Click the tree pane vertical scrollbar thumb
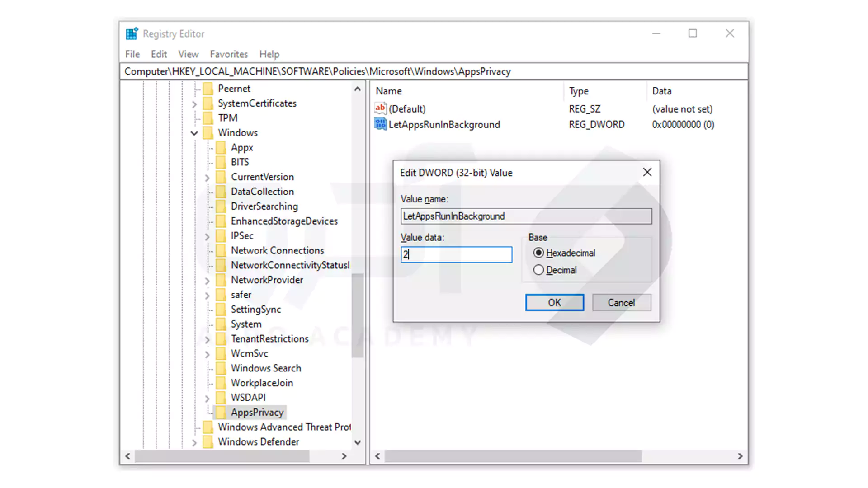The width and height of the screenshot is (868, 488). click(x=358, y=315)
